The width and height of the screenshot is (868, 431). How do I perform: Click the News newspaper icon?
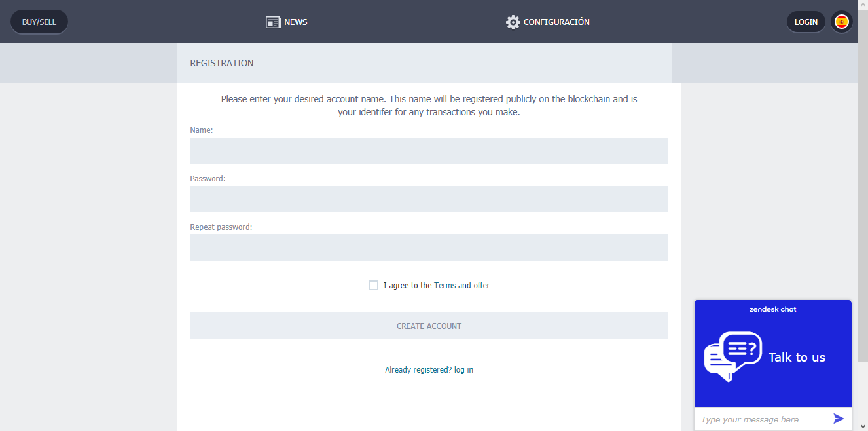click(x=273, y=22)
